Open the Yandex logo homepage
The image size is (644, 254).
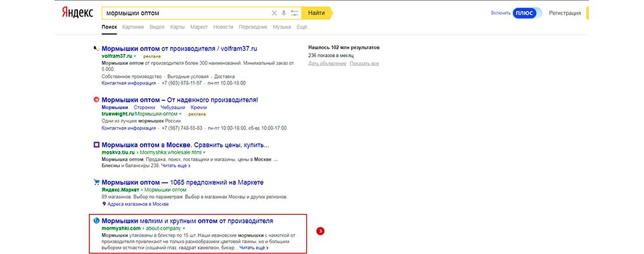[77, 13]
